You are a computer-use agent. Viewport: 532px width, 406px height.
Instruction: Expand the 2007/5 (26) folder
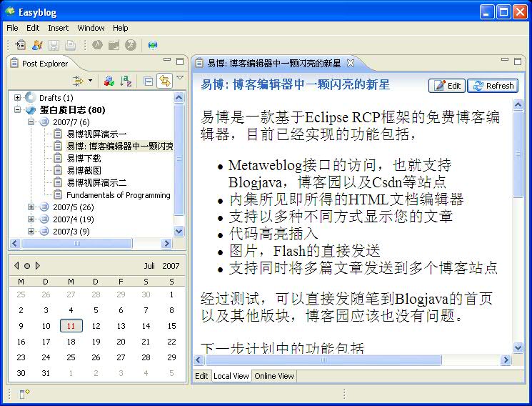31,207
